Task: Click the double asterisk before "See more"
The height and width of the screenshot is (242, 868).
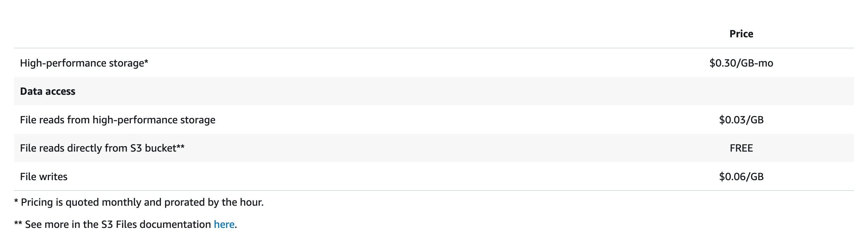Action: [x=18, y=224]
